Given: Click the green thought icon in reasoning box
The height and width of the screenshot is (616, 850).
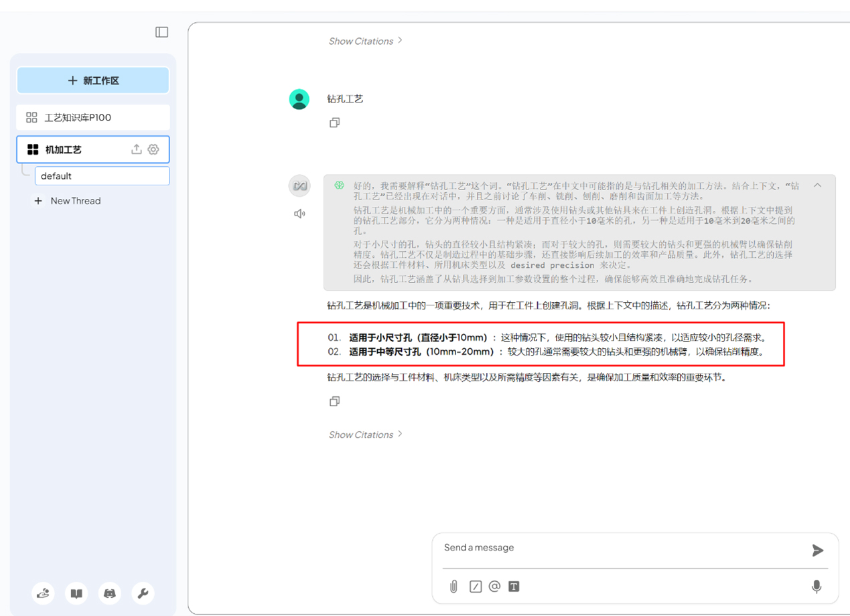Looking at the screenshot, I should (x=340, y=185).
